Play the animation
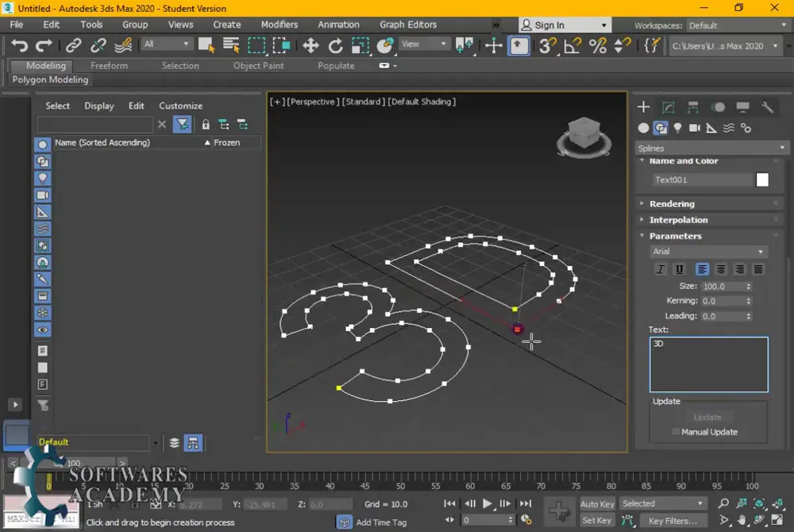Viewport: 794px width, 532px height. (488, 503)
